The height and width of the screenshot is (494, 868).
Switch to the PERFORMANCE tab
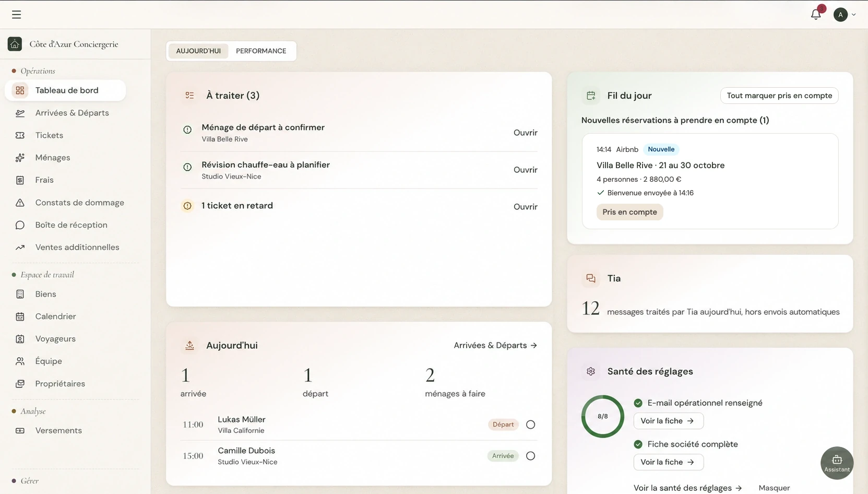pos(261,51)
